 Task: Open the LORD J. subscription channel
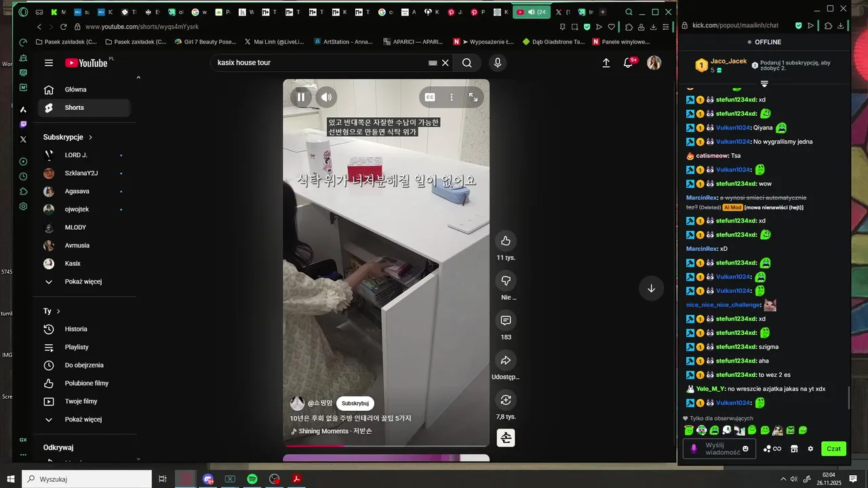pos(84,155)
